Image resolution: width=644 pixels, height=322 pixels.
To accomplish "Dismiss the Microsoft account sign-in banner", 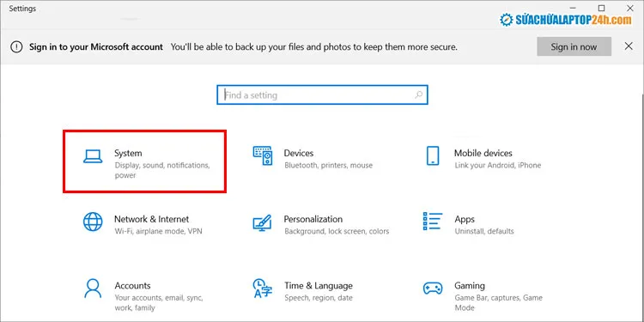I will click(x=629, y=46).
